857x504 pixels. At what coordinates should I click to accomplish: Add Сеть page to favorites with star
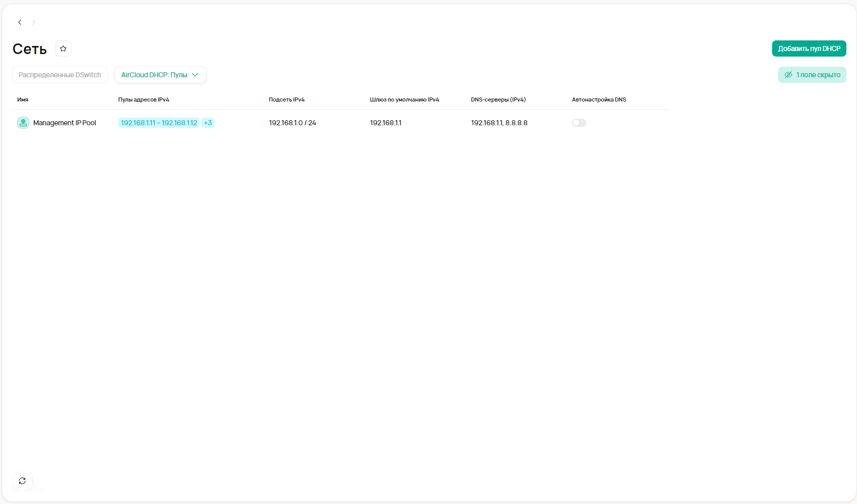pyautogui.click(x=63, y=48)
